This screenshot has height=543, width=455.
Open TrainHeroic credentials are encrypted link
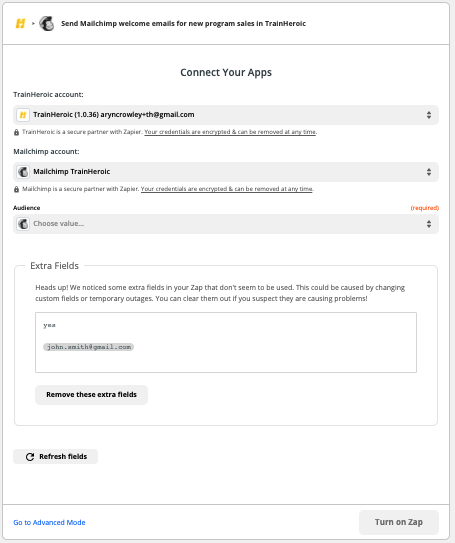(230, 132)
